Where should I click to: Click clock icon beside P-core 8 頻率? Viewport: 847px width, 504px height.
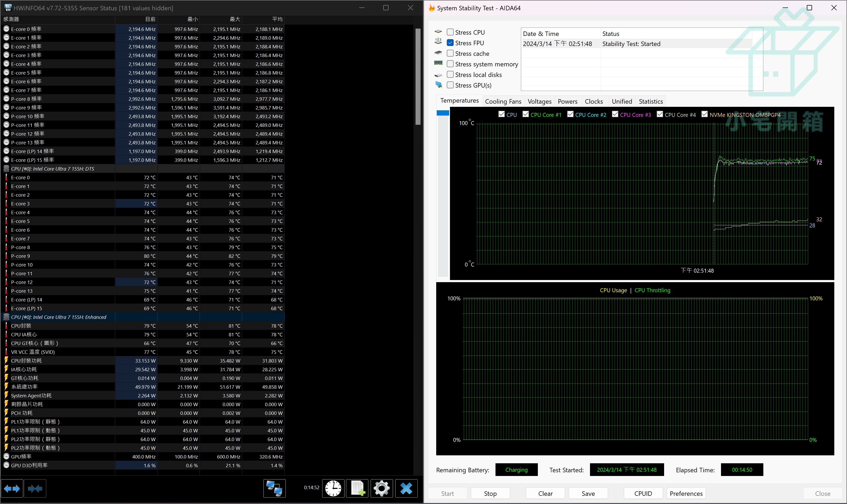point(6,99)
